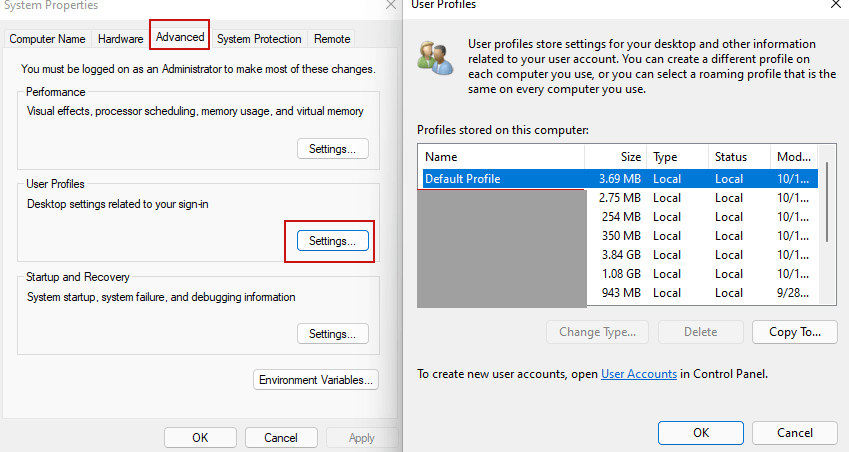Sort profiles by Type column header
The width and height of the screenshot is (849, 452).
[677, 157]
